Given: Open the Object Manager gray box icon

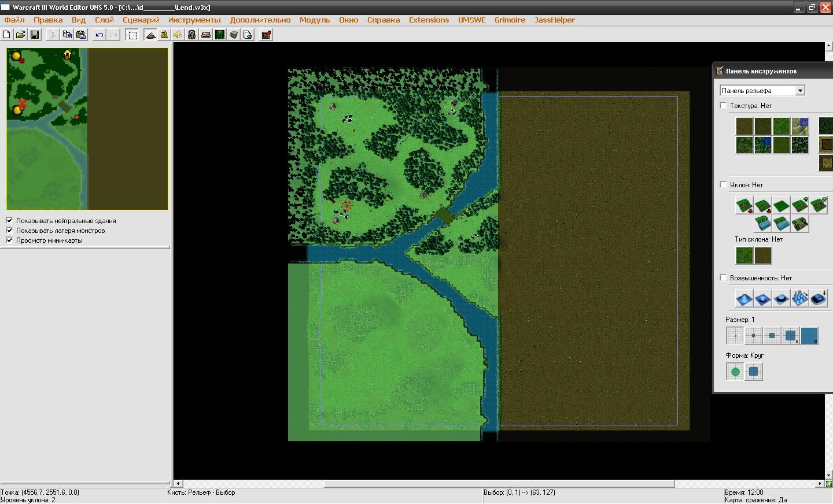Looking at the screenshot, I should tap(234, 35).
